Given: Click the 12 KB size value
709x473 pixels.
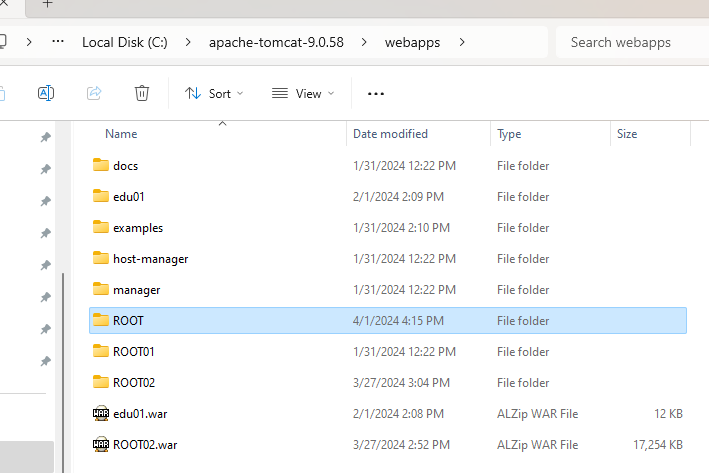Looking at the screenshot, I should [x=668, y=414].
